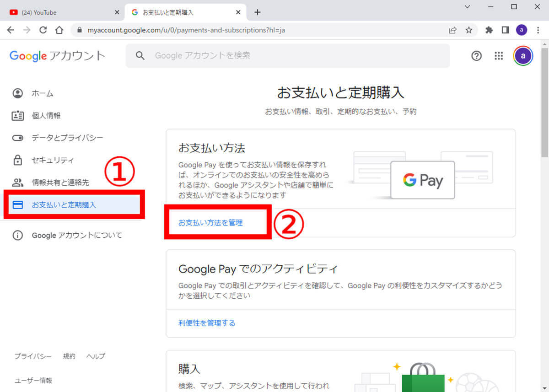
Task: Click the 購入 card heading
Action: (189, 369)
